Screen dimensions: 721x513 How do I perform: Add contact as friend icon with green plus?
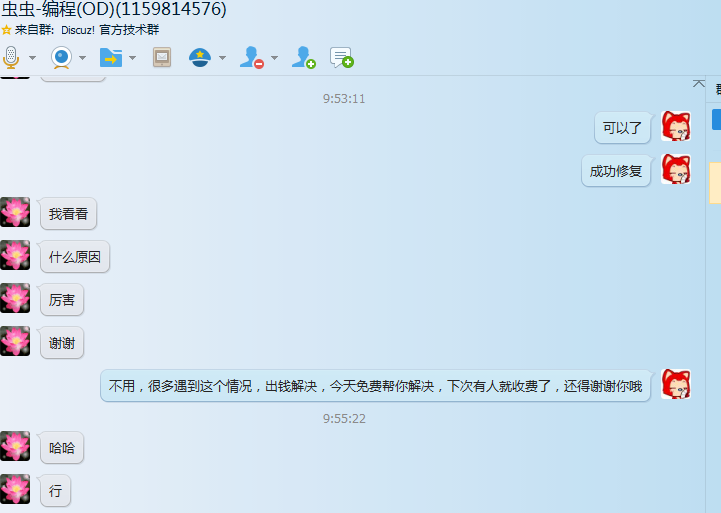(303, 57)
